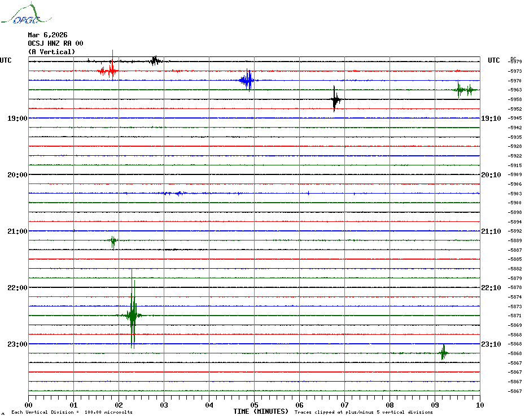The image size is (525, 420).
Task: Select the 21:00 time label on left
Action: 17,231
